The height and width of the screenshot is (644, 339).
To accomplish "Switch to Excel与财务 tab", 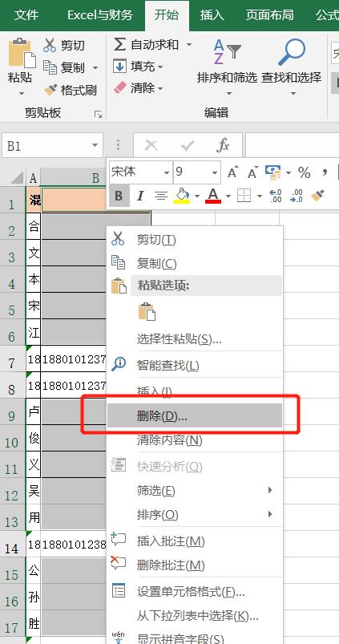I will 100,15.
